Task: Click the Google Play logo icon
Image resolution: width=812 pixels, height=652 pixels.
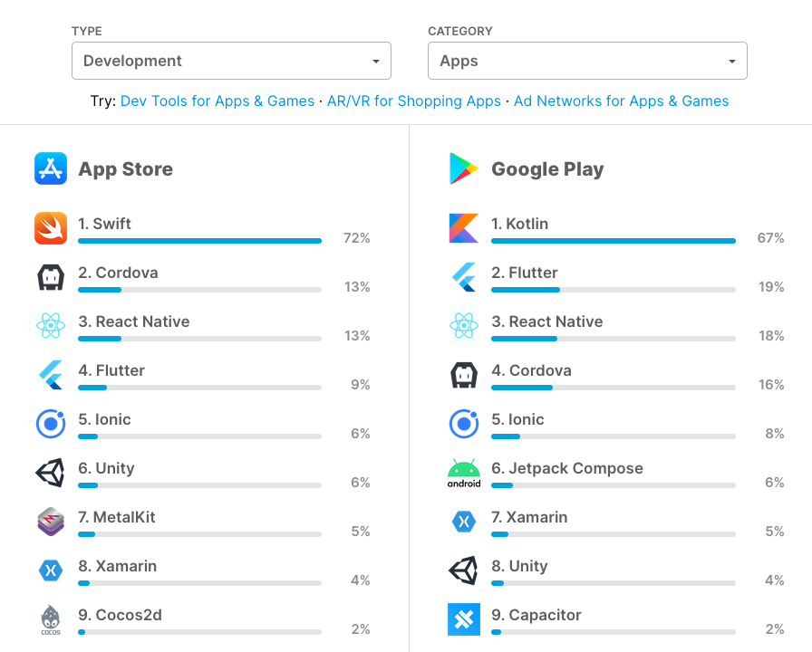Action: pos(464,168)
